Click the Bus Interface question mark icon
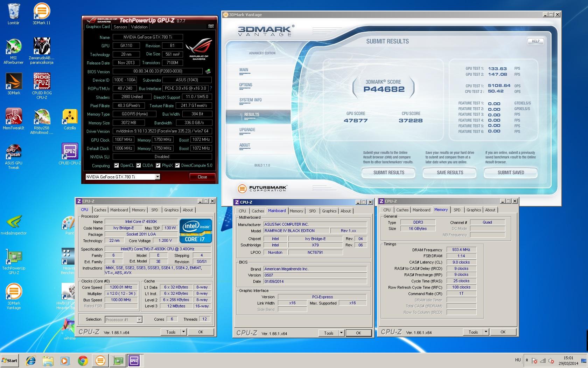Image resolution: width=588 pixels, height=368 pixels. [211, 88]
